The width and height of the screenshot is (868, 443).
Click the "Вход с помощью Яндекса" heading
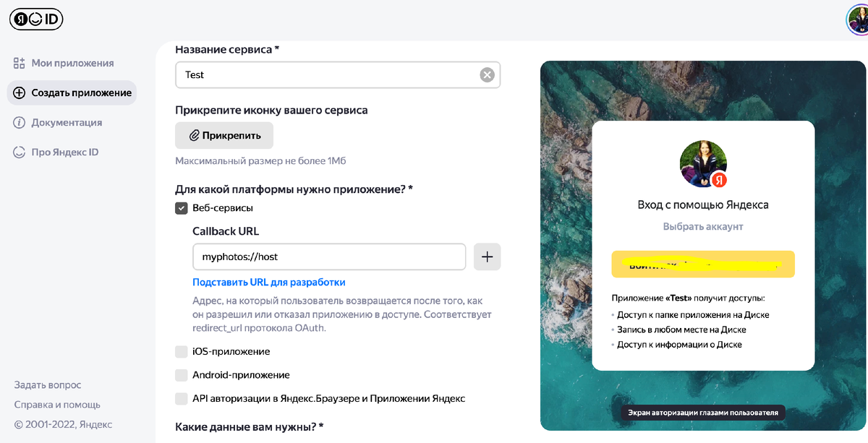click(703, 205)
